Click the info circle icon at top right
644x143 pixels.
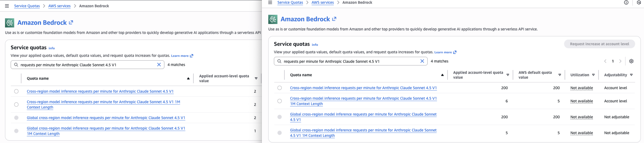(x=626, y=2)
